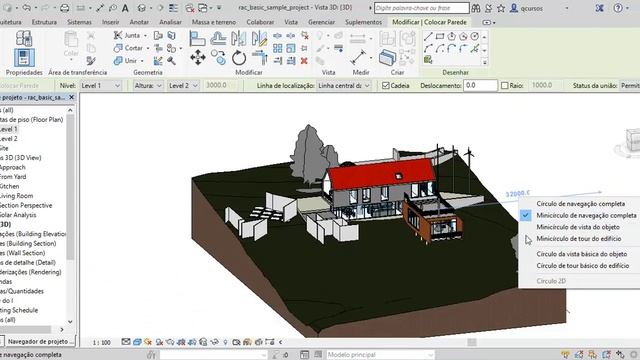Click the favorites star icon in title bar

tap(501, 8)
